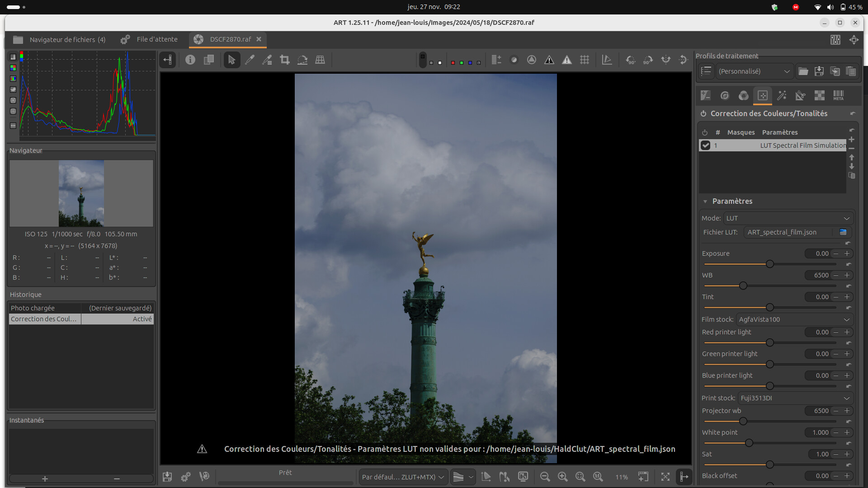Uncheck LUT Spectral Film Simulation layer
Screen dimensions: 868x488
[705, 145]
